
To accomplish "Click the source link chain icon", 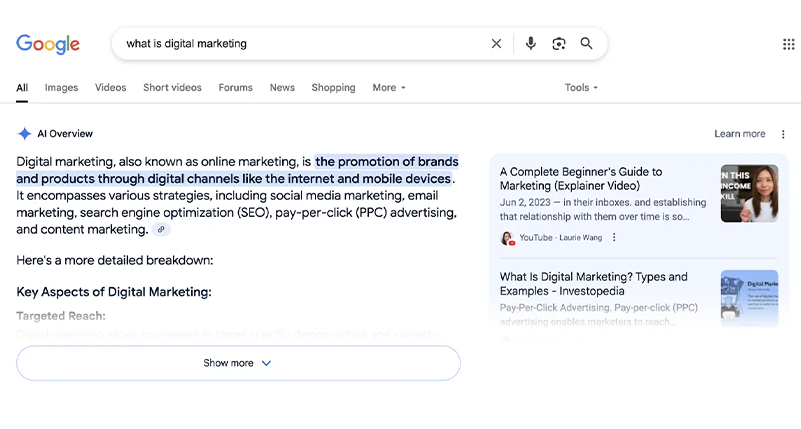I will [x=161, y=230].
